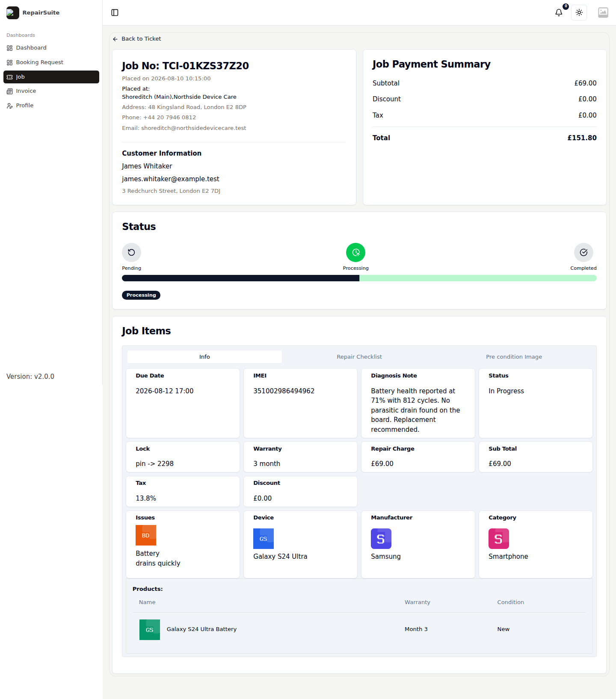Click the Month 3 warranty cell
The height and width of the screenshot is (699, 616).
tap(416, 629)
